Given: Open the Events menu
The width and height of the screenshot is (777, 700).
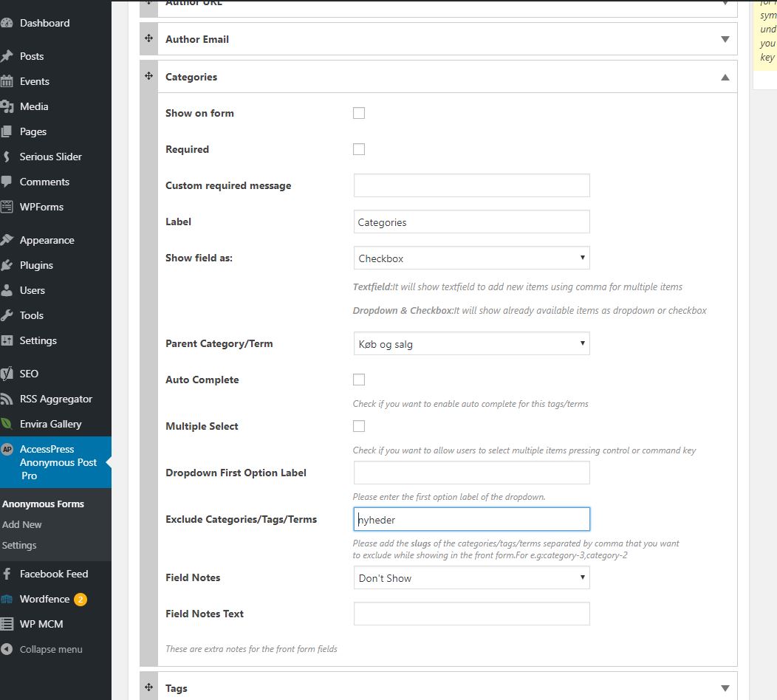Looking at the screenshot, I should (x=34, y=81).
